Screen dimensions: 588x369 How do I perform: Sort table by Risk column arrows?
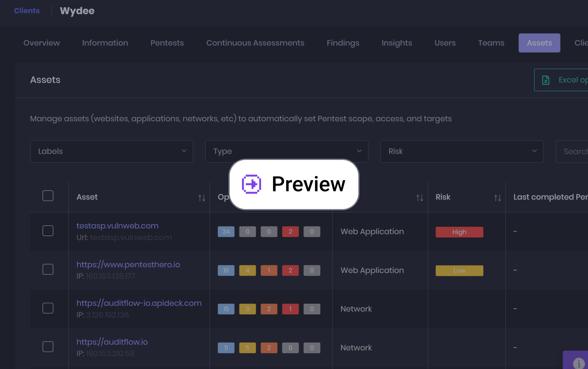(498, 198)
